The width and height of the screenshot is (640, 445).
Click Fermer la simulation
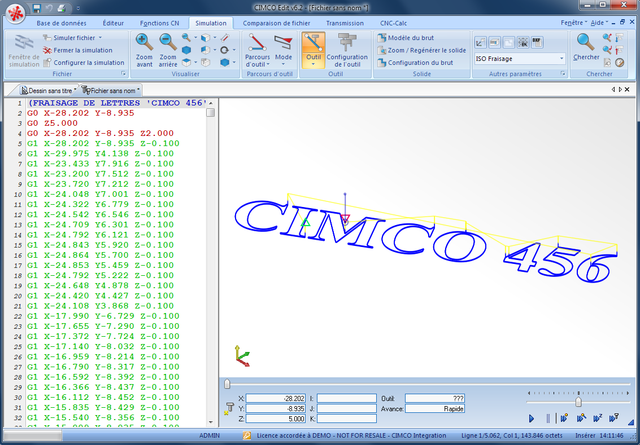(x=78, y=50)
